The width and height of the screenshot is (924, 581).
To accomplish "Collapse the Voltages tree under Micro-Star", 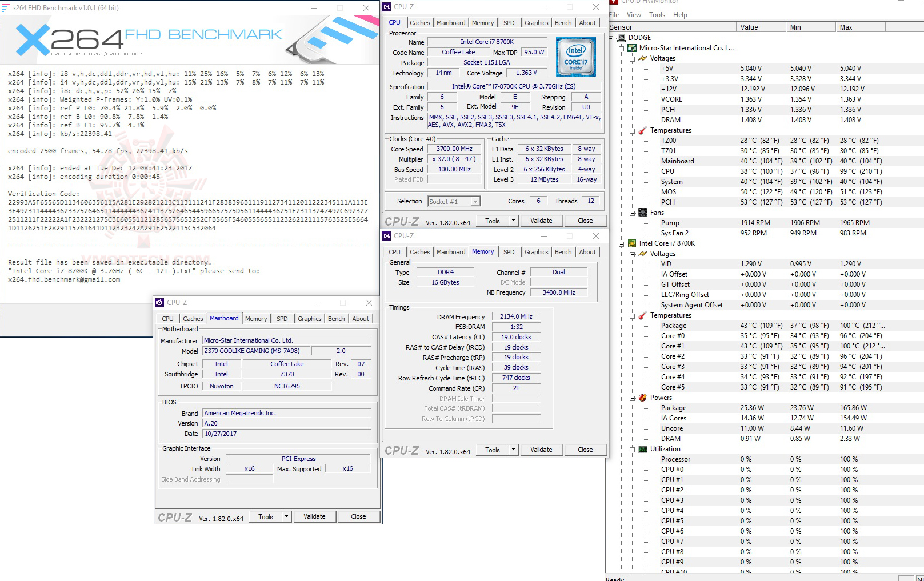I will [632, 58].
